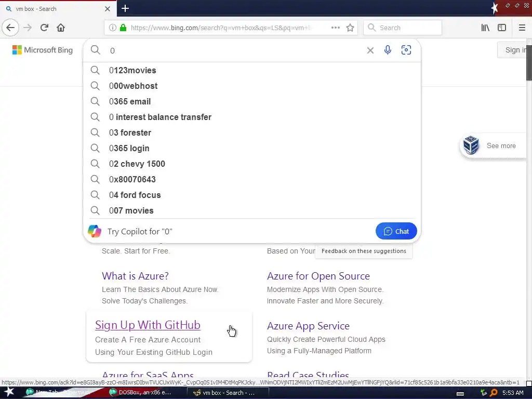Viewport: 532px width, 399px height.
Task: Click the magnifier icon in Bing search box
Action: pos(96,50)
